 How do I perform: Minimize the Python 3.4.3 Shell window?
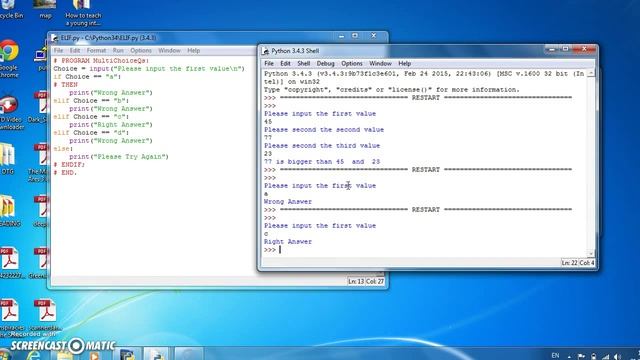pyautogui.click(x=552, y=49)
